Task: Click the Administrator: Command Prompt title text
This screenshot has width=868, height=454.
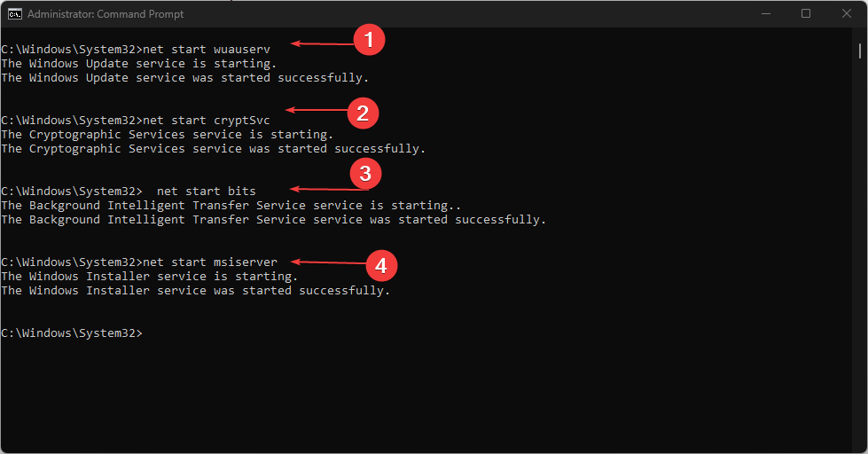Action: point(105,14)
